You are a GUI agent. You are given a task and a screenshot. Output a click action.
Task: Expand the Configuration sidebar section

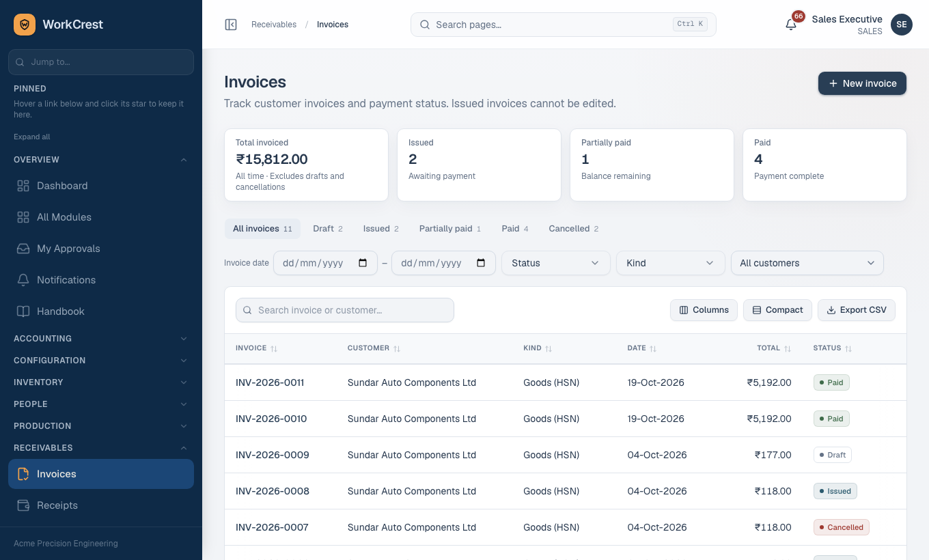tap(101, 361)
